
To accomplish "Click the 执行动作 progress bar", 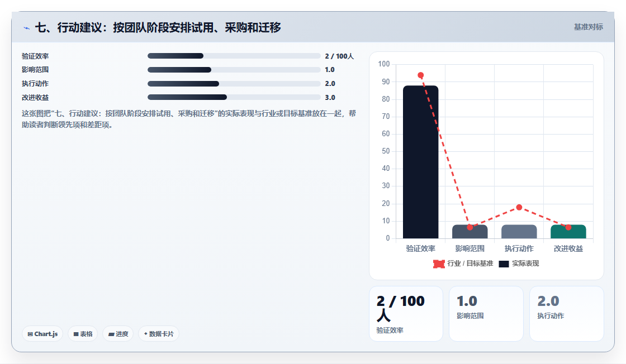I will click(x=234, y=84).
